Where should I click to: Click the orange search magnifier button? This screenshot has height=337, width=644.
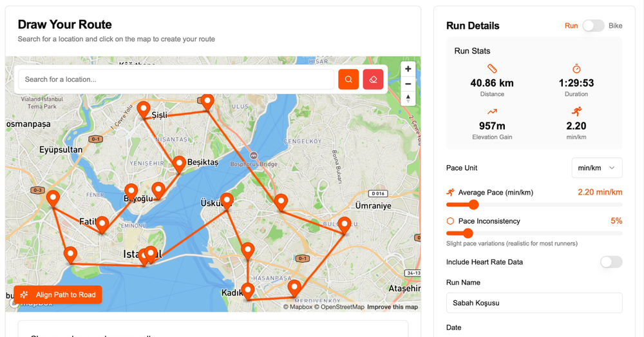click(x=348, y=79)
